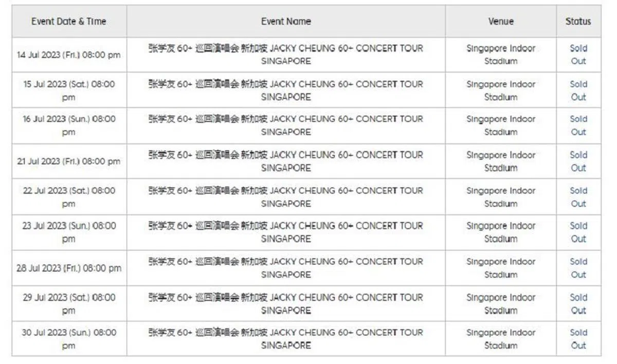
Task: Click Sold Out status for 14 Jul show
Action: point(578,54)
